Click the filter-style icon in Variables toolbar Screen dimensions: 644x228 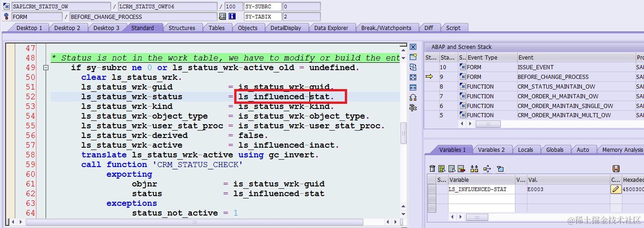(500, 169)
